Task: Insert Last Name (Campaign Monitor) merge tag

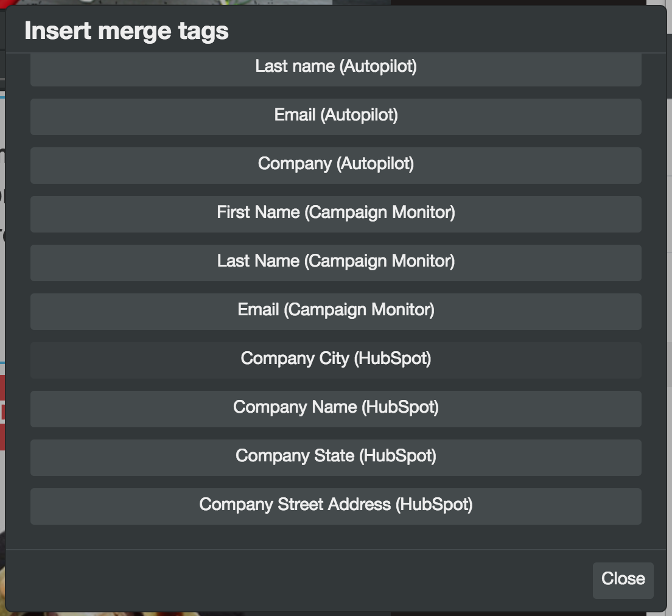Action: (336, 262)
